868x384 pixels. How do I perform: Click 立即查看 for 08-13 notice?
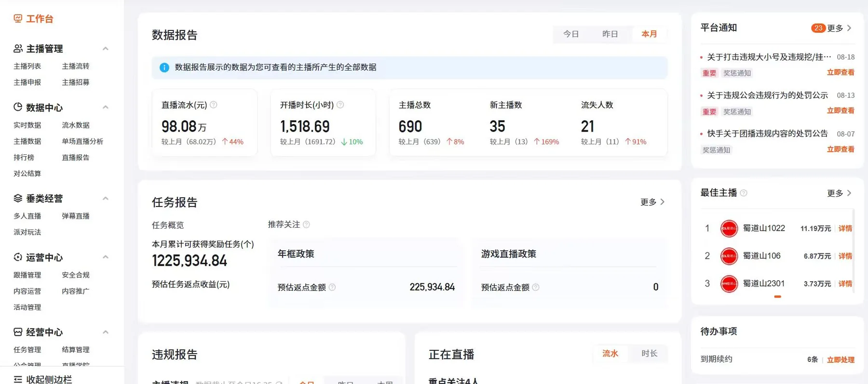[841, 111]
